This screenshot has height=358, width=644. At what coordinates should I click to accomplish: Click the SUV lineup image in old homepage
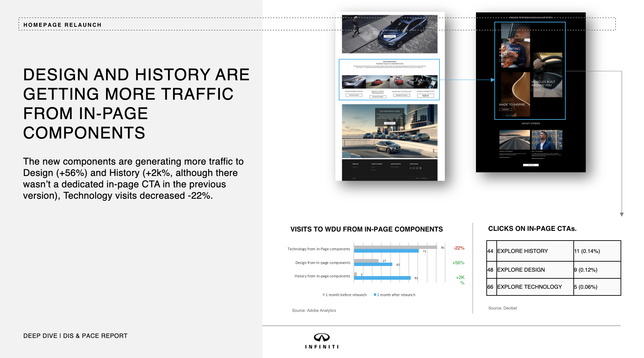(389, 131)
